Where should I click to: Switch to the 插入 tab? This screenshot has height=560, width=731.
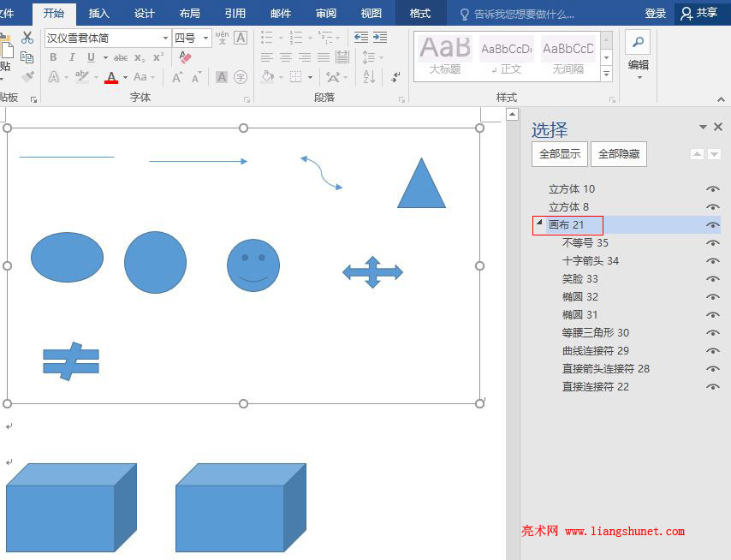coord(98,13)
